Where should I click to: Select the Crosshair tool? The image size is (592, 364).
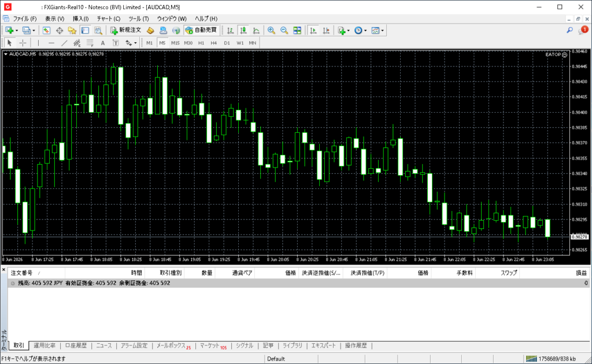23,43
